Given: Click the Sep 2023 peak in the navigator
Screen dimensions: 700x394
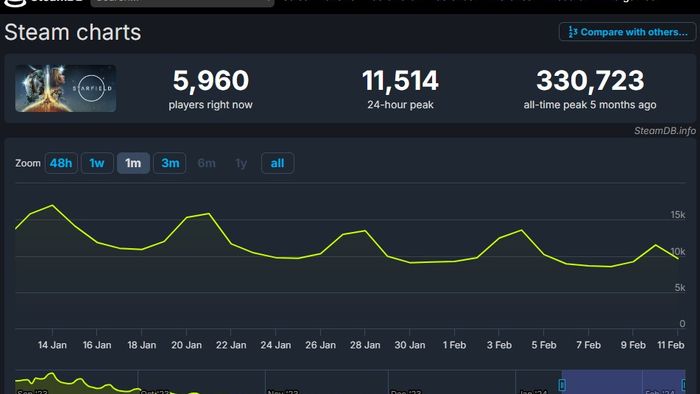Looking at the screenshot, I should click(52, 373).
